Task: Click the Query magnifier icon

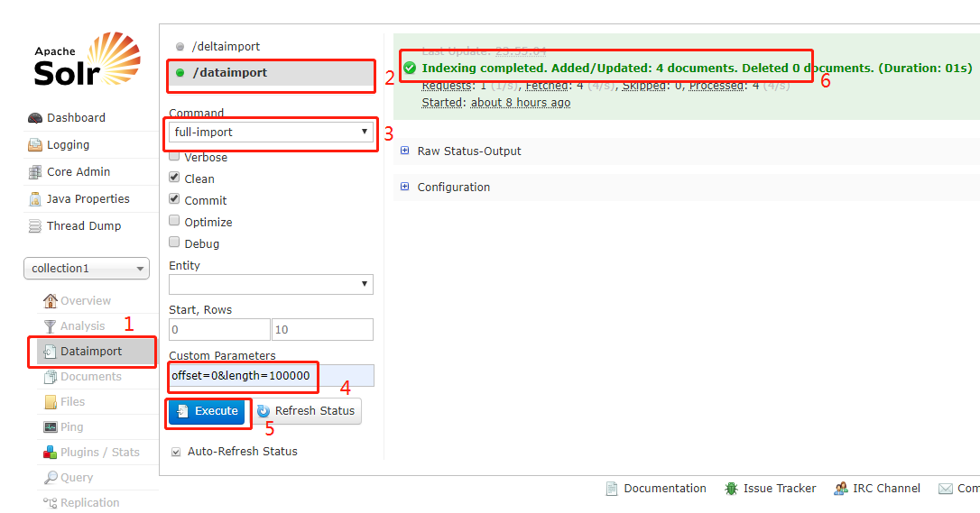Action: click(50, 478)
